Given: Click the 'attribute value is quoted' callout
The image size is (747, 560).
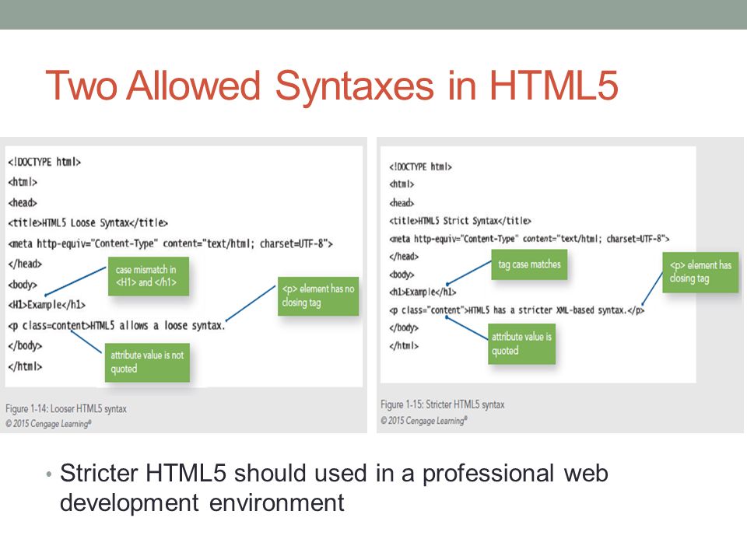Looking at the screenshot, I should (521, 344).
